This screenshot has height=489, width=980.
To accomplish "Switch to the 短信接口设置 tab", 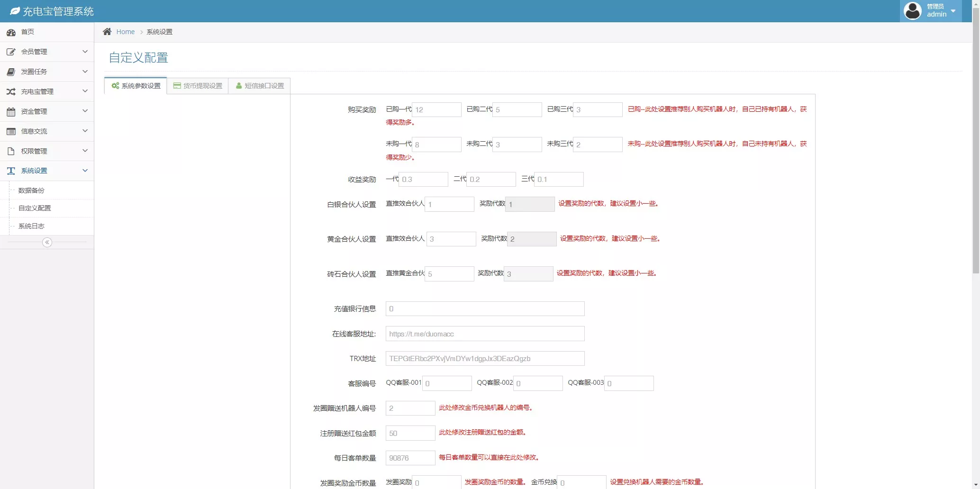I will [260, 86].
